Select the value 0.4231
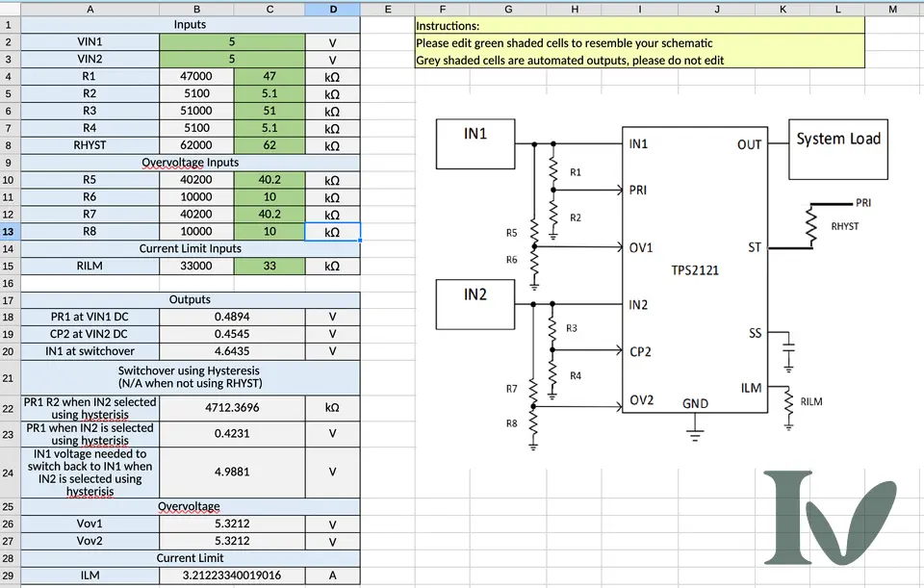The height and width of the screenshot is (588, 924). 232,434
